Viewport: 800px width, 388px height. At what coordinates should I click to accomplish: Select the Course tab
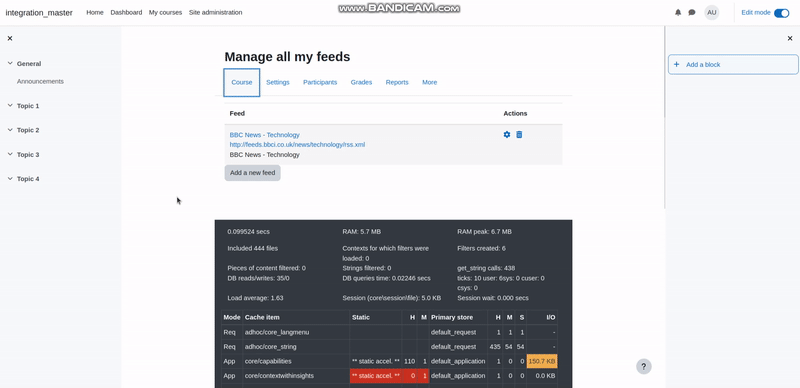242,82
